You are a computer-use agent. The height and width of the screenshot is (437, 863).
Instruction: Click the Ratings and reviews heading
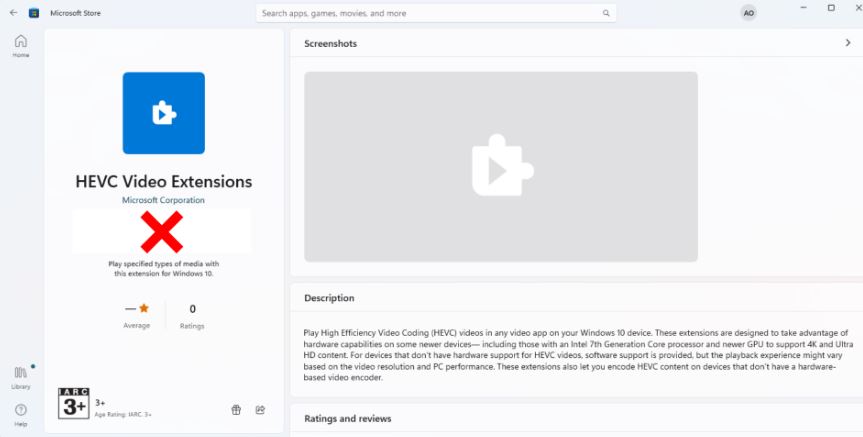click(348, 418)
